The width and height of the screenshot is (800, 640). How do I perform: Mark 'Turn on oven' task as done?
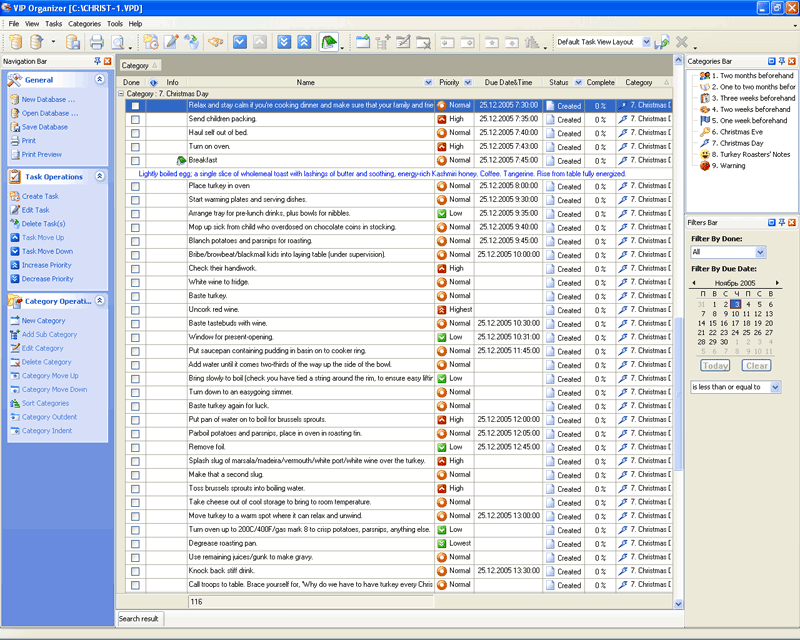click(x=135, y=146)
